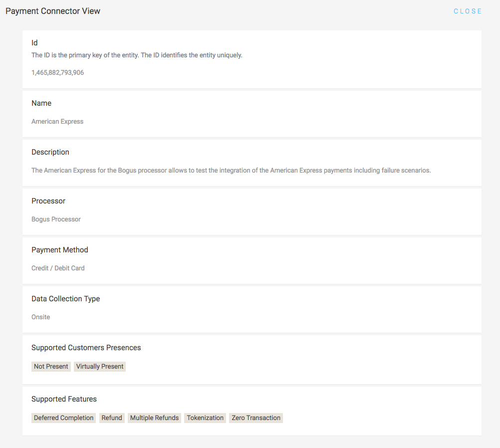Click the CLOSE link

click(468, 11)
